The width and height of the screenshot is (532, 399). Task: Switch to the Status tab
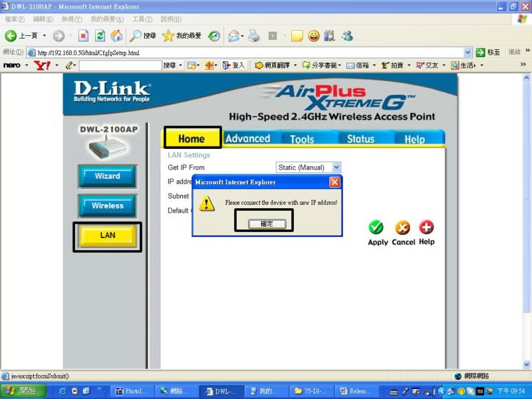360,139
